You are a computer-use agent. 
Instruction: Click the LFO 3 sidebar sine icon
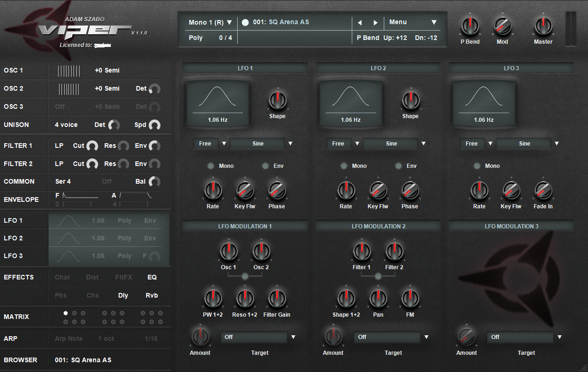(x=68, y=256)
